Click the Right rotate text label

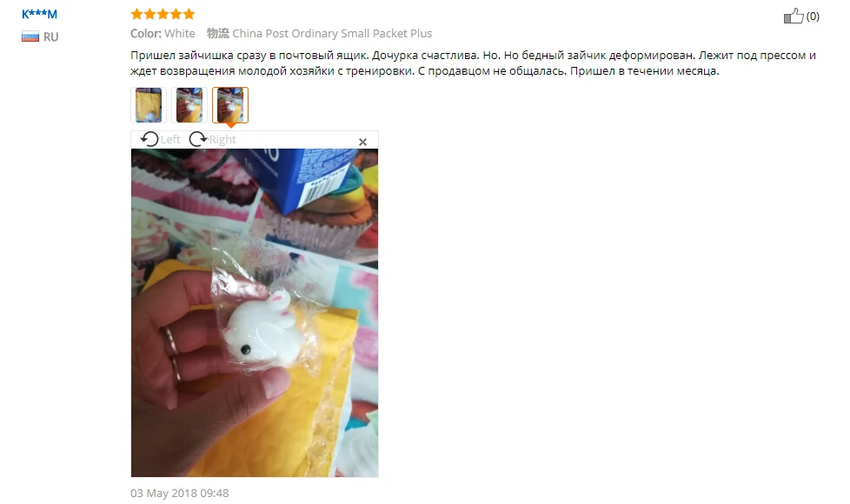(222, 139)
